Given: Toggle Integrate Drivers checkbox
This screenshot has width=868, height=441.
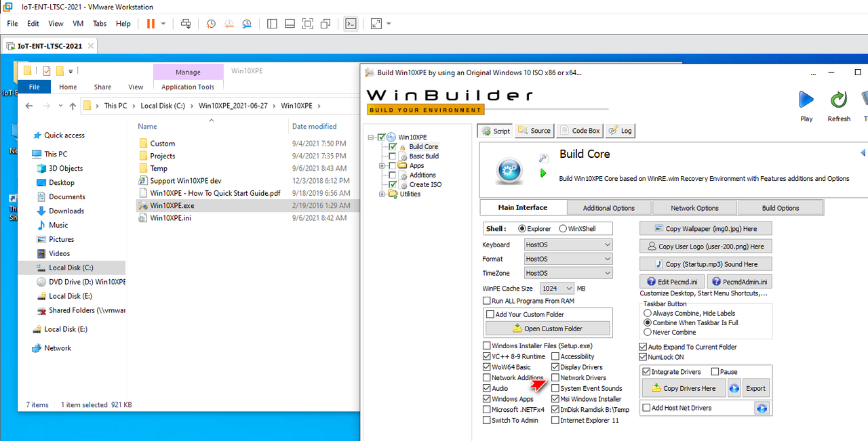Looking at the screenshot, I should [646, 372].
